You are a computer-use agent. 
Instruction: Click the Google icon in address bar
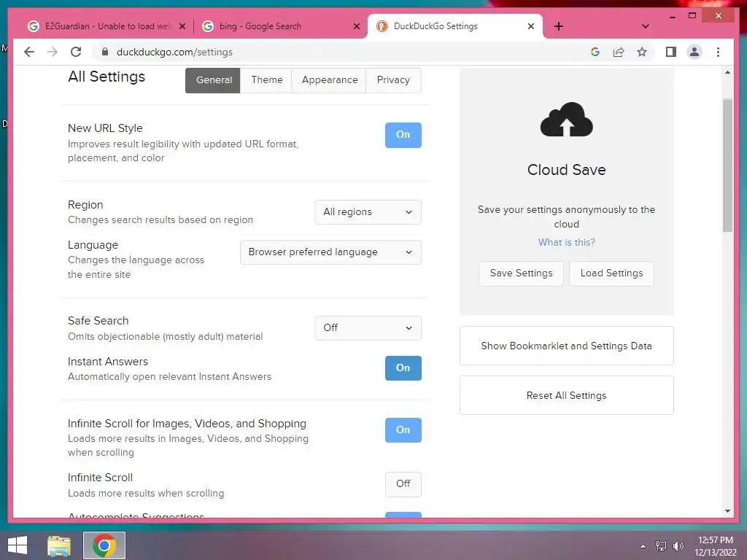click(595, 52)
